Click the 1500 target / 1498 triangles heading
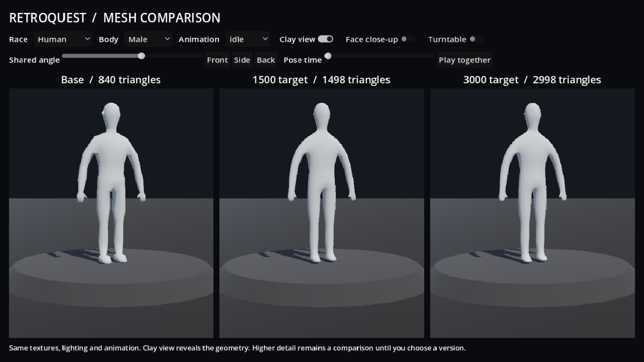Image resolution: width=644 pixels, height=362 pixels. point(322,80)
